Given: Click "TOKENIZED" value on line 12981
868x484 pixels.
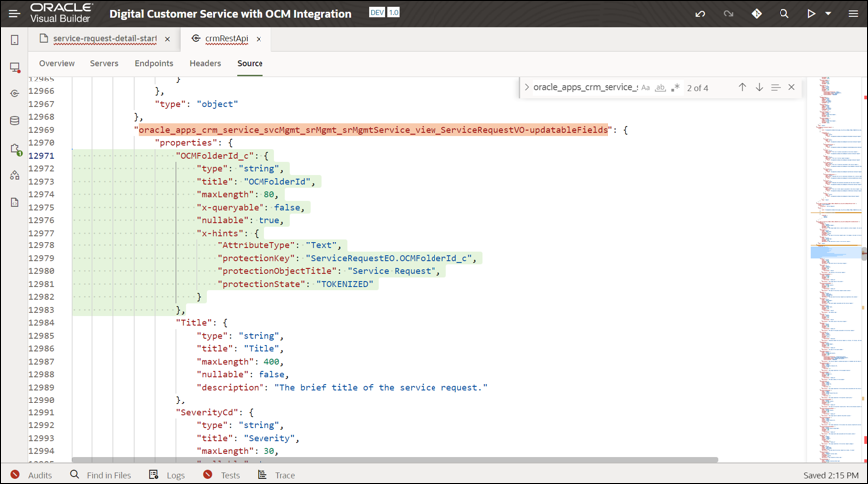Looking at the screenshot, I should tap(345, 284).
